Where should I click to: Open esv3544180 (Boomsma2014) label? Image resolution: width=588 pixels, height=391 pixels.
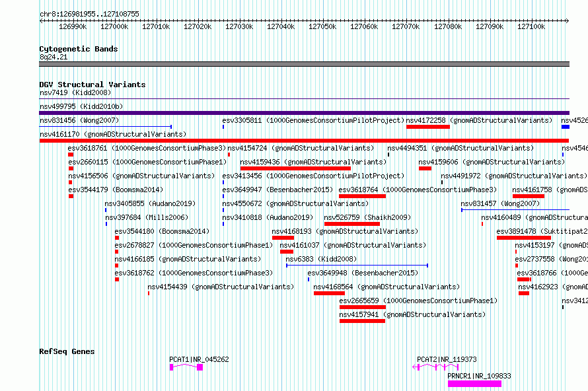[x=162, y=231]
